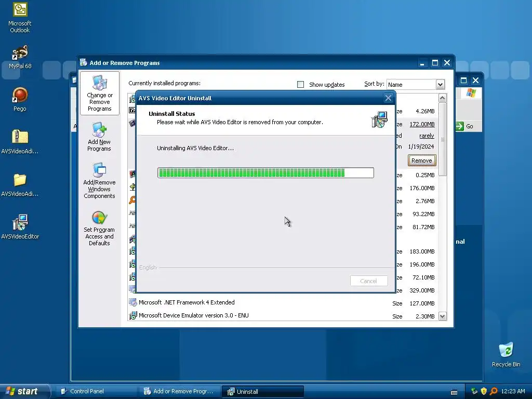The width and height of the screenshot is (532, 399).
Task: Select the AVSVideoAdi zip archive icon
Action: pyautogui.click(x=20, y=142)
